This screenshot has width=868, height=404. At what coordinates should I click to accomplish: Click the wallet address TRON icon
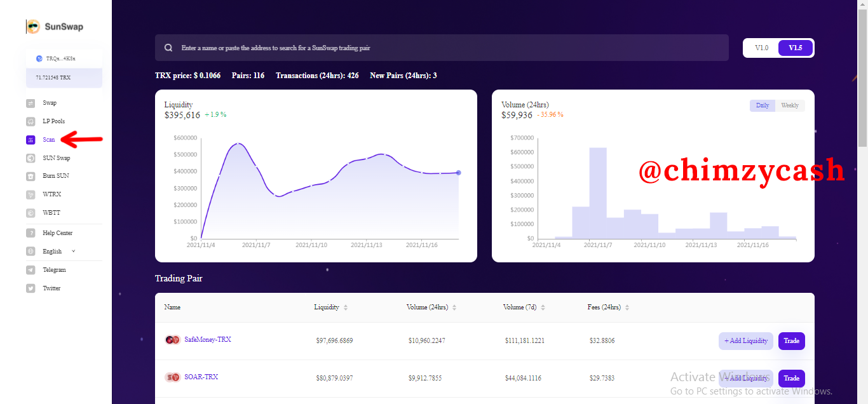tap(39, 58)
